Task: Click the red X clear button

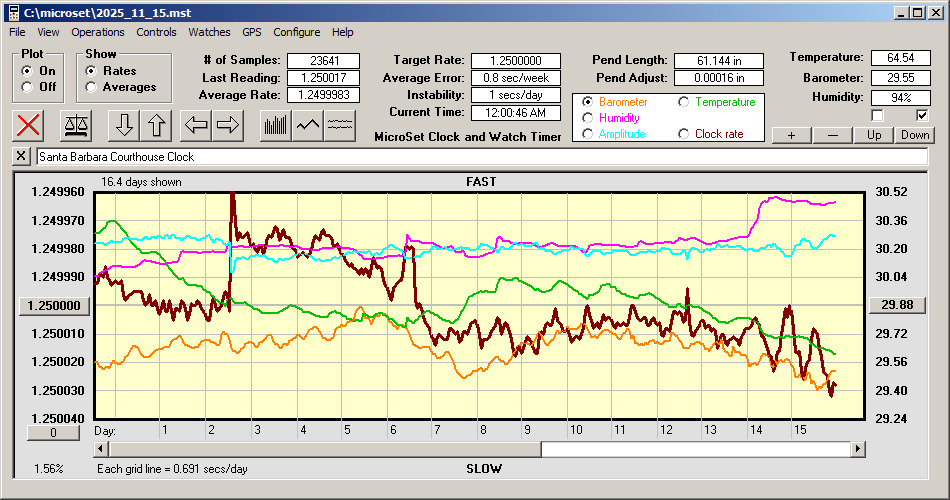Action: point(29,126)
